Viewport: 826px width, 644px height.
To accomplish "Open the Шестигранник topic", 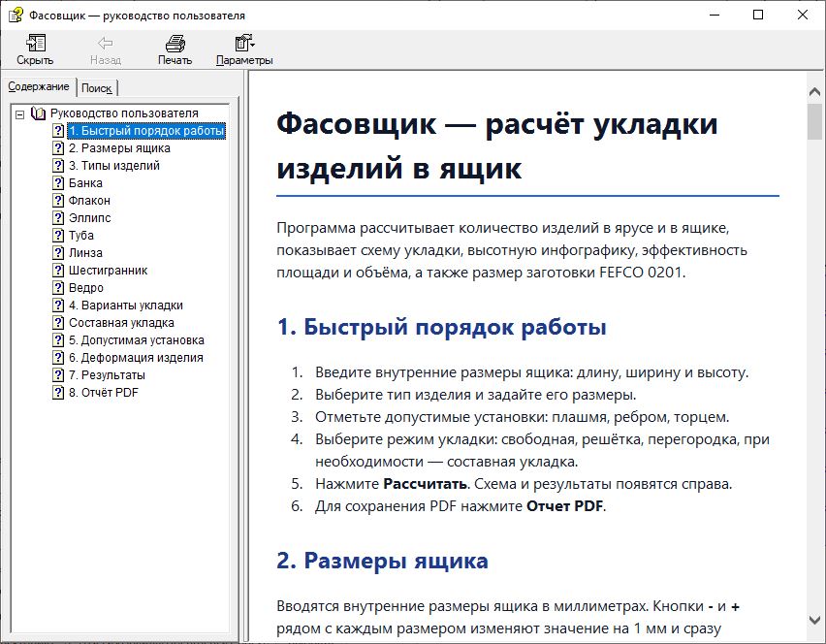I will pos(108,271).
